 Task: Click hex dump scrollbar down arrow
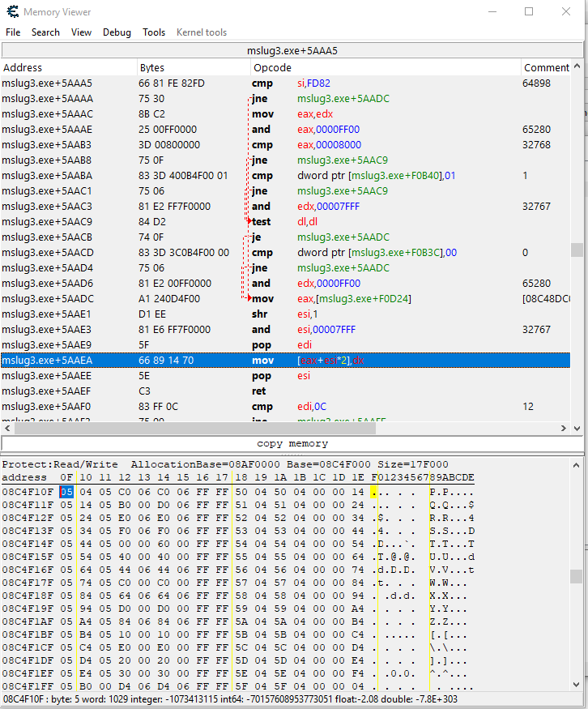coord(576,685)
